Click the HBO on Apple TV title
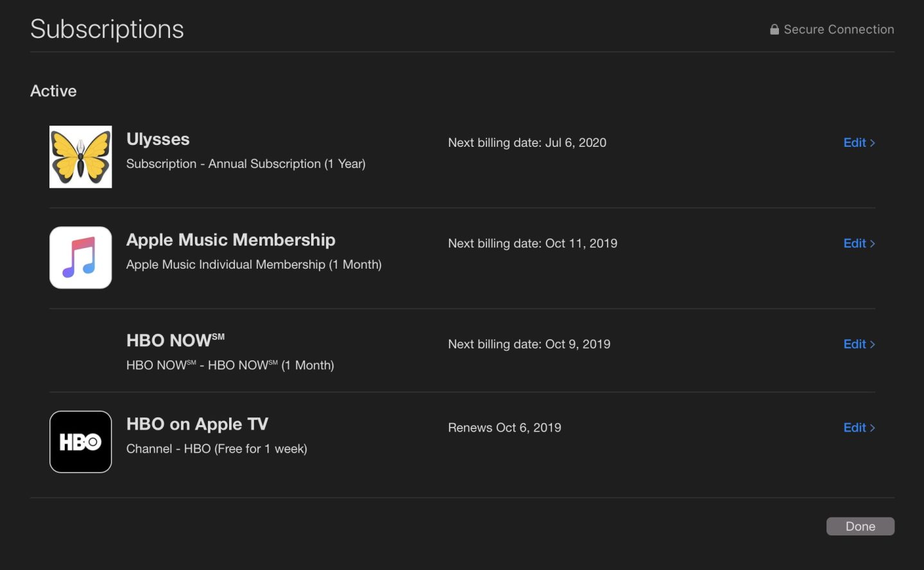This screenshot has height=570, width=924. pos(197,424)
